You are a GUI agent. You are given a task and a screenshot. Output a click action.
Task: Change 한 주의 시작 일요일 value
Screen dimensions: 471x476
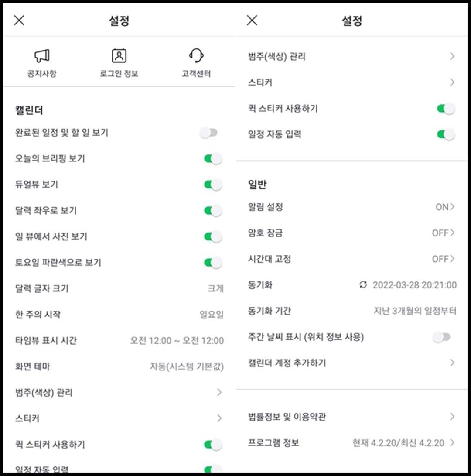click(x=212, y=315)
